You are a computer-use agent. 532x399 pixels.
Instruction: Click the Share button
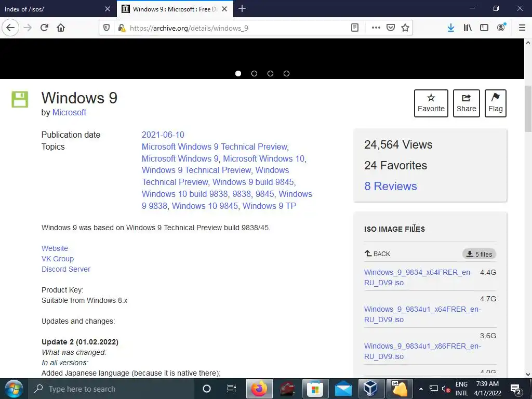coord(467,103)
